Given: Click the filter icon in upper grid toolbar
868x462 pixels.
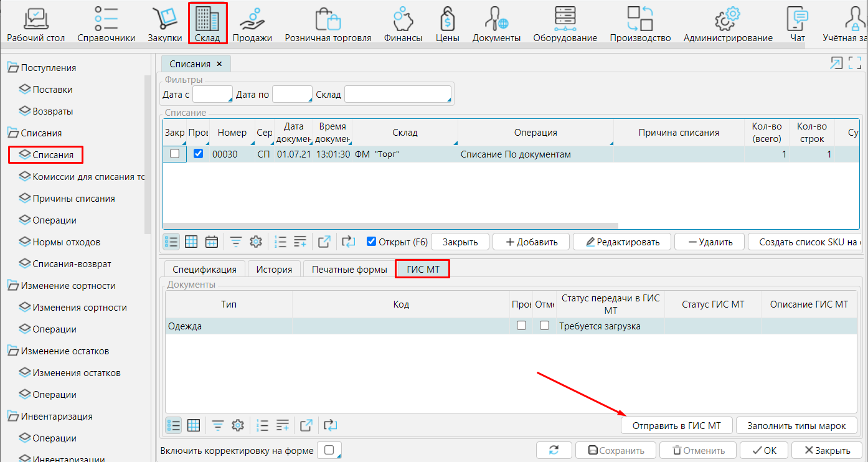Looking at the screenshot, I should coord(236,242).
